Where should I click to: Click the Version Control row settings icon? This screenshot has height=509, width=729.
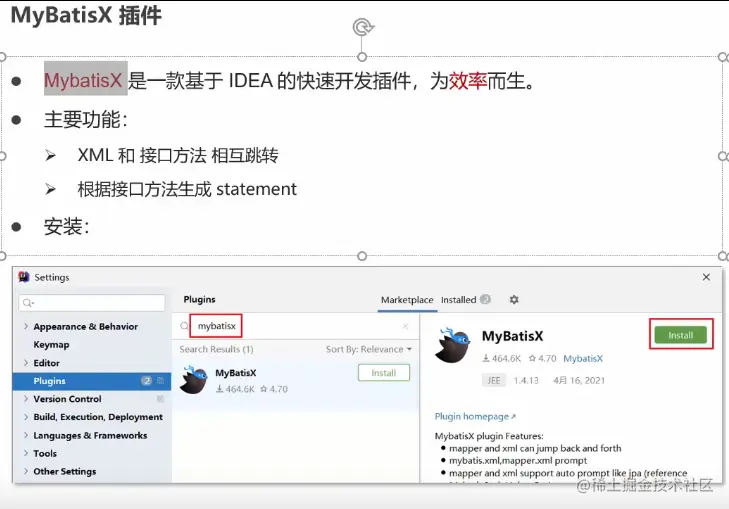(160, 399)
